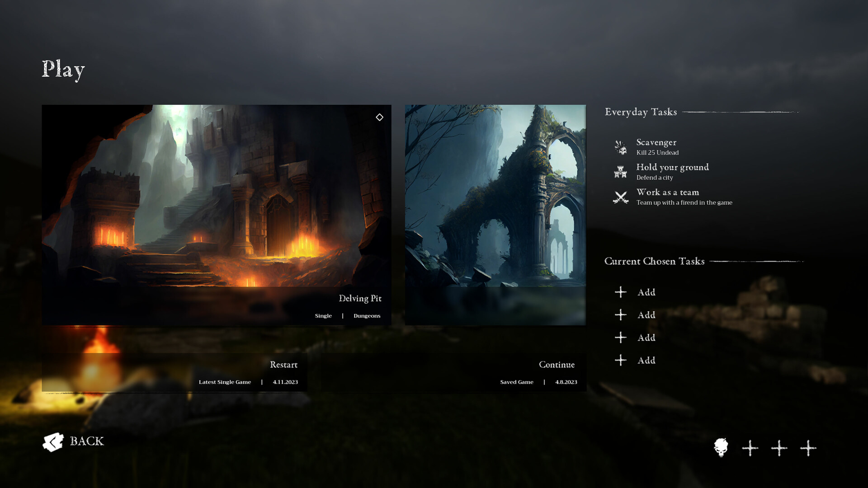Click the Latest Single Game date 4.11.2023
Image resolution: width=868 pixels, height=488 pixels.
point(285,382)
